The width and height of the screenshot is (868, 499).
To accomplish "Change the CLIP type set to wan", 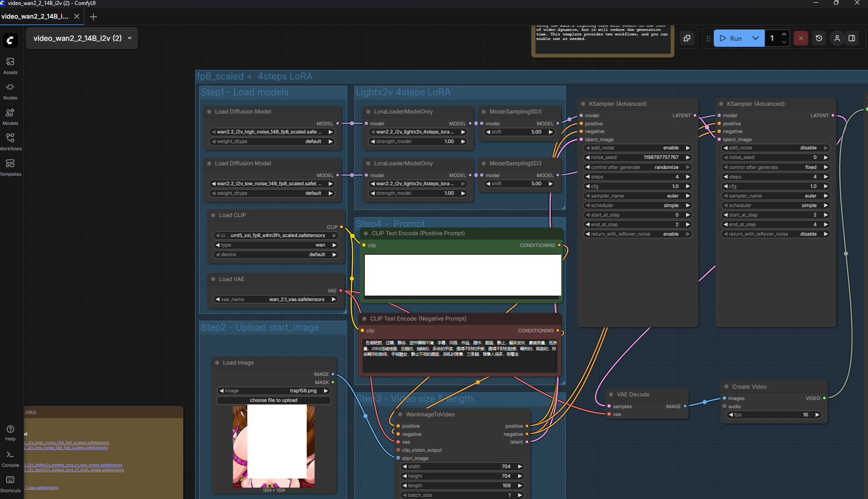I will point(276,245).
